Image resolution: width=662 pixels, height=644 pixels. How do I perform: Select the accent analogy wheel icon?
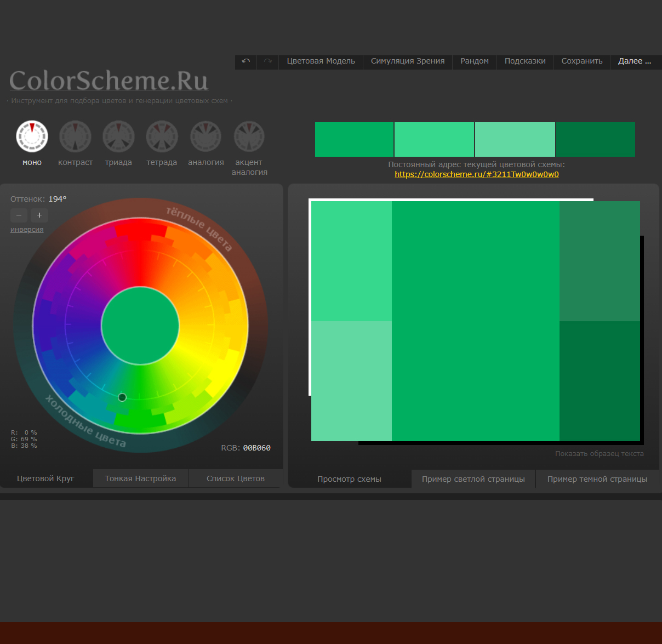click(249, 136)
